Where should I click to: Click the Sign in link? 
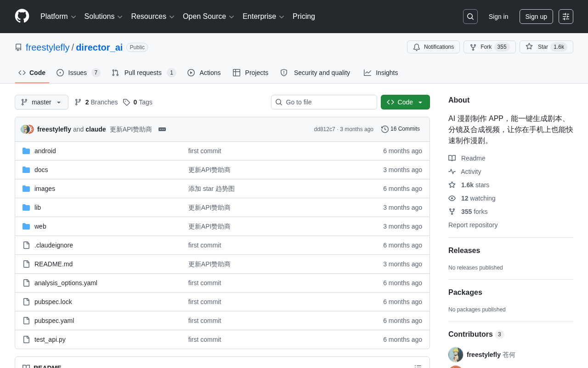[x=498, y=17]
